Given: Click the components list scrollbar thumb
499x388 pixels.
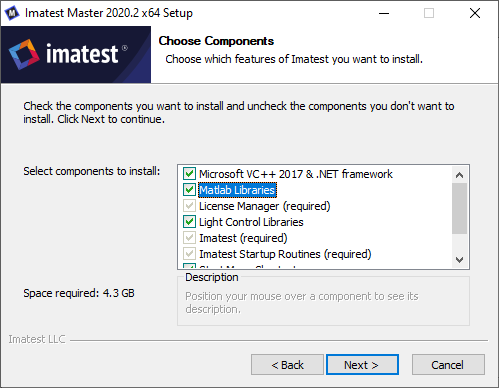Looking at the screenshot, I should [x=459, y=209].
